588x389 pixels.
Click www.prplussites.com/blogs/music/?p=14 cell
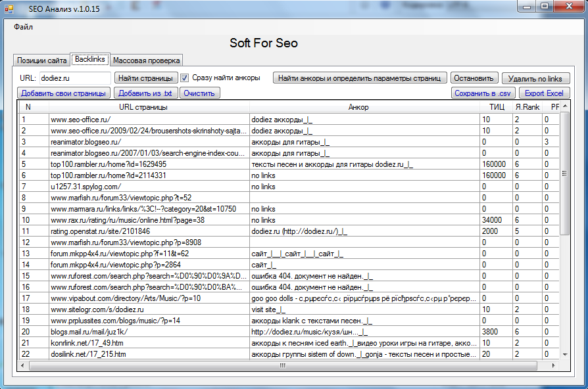pyautogui.click(x=149, y=321)
